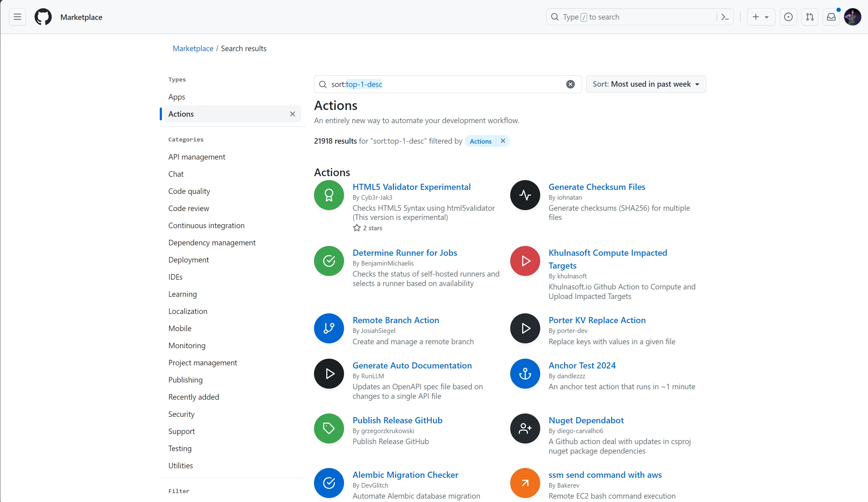Open the command palette icon

tap(725, 17)
